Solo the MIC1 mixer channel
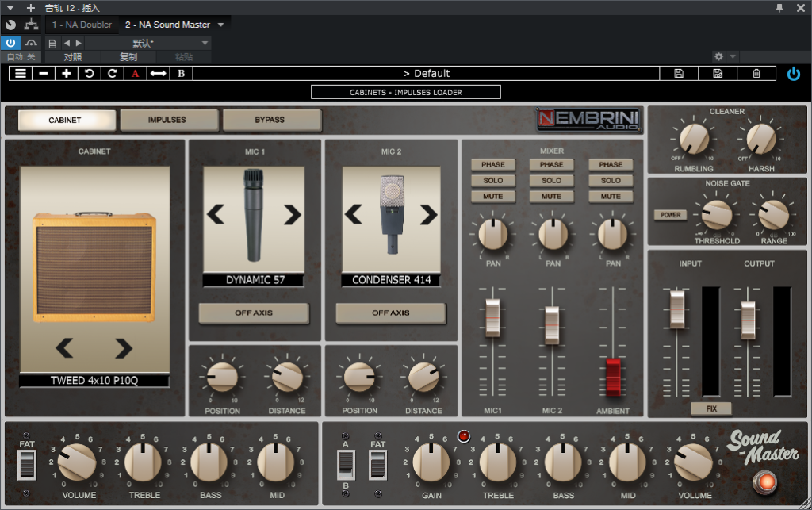This screenshot has width=812, height=510. tap(493, 181)
